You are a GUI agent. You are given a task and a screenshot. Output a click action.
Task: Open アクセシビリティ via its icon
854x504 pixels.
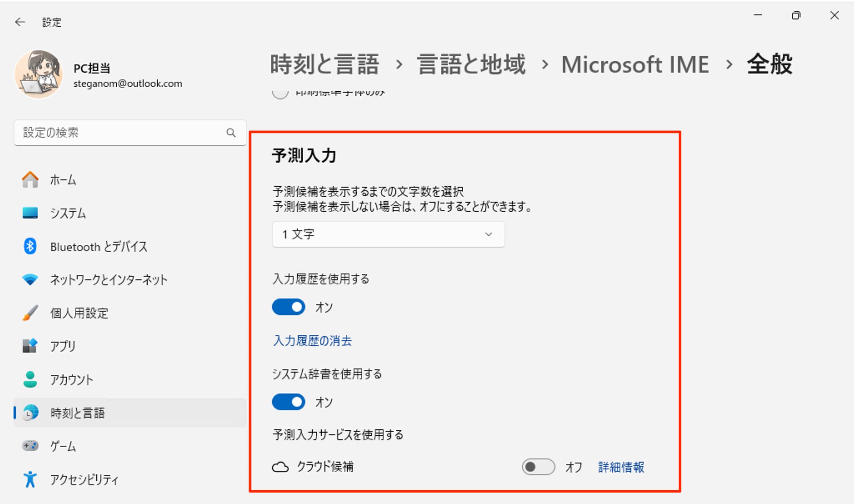[x=30, y=479]
